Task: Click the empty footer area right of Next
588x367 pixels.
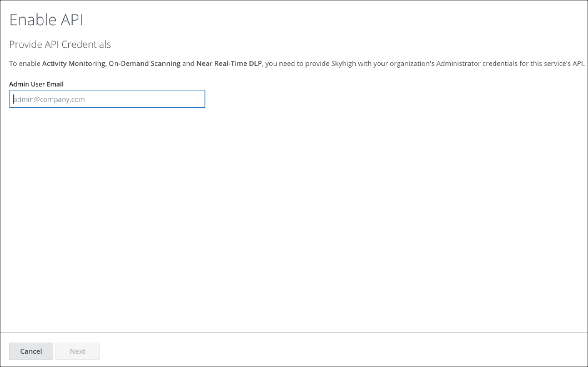Action: click(x=333, y=351)
